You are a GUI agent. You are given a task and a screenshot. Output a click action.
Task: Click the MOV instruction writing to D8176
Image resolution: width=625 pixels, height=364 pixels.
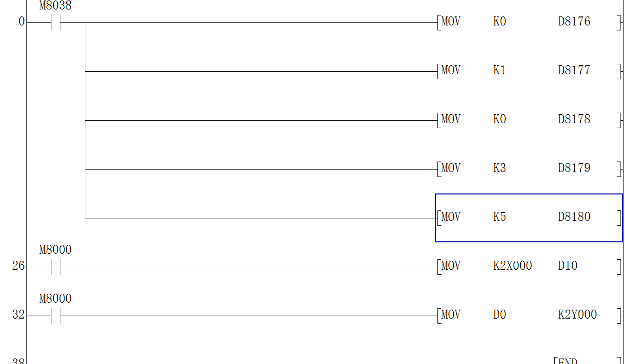coord(451,22)
